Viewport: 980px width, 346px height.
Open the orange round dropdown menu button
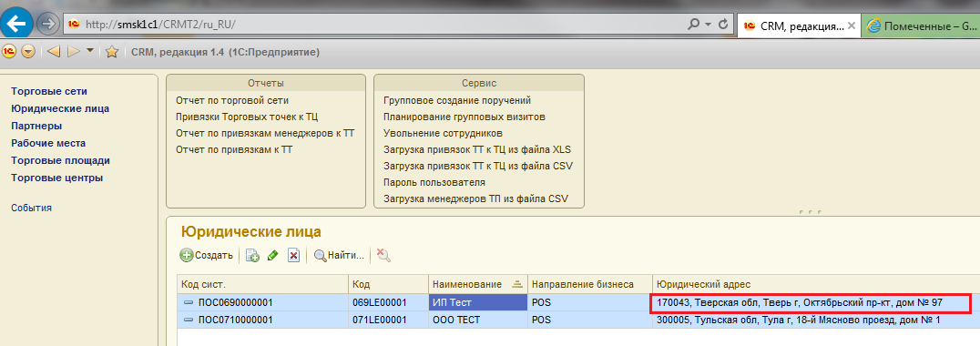pyautogui.click(x=27, y=51)
